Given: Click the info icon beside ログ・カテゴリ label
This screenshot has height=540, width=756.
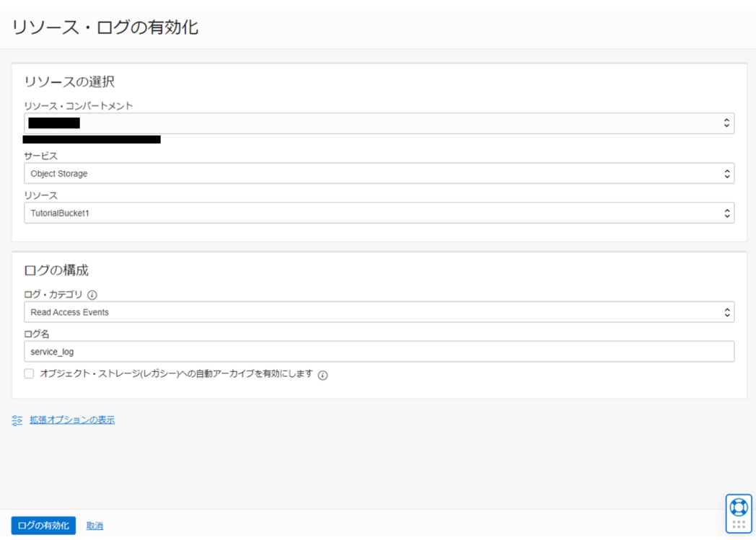Looking at the screenshot, I should 94,294.
